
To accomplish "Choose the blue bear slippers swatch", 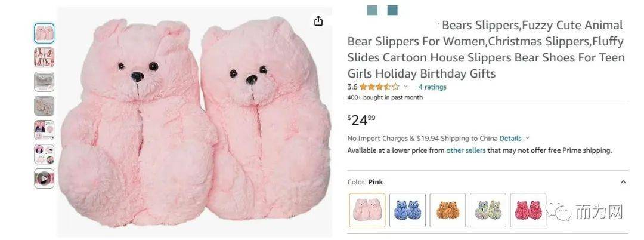I will click(x=407, y=210).
